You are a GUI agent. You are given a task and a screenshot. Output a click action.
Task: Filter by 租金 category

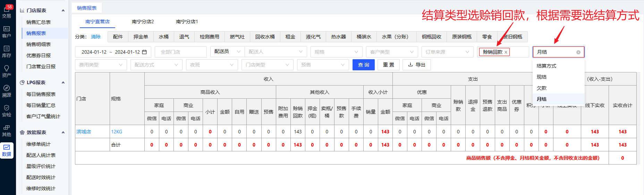[x=290, y=37]
